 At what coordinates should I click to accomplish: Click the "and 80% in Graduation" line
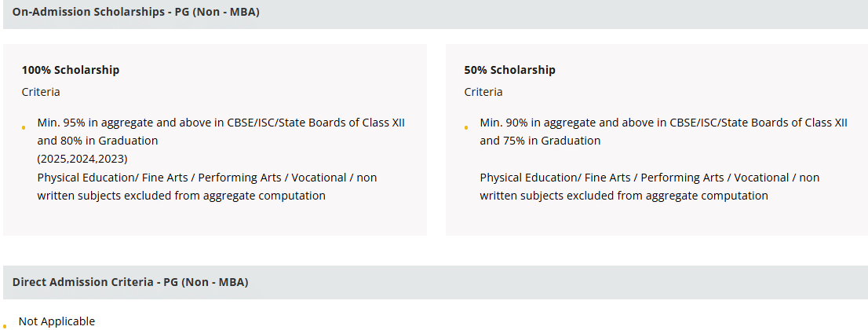(x=97, y=141)
